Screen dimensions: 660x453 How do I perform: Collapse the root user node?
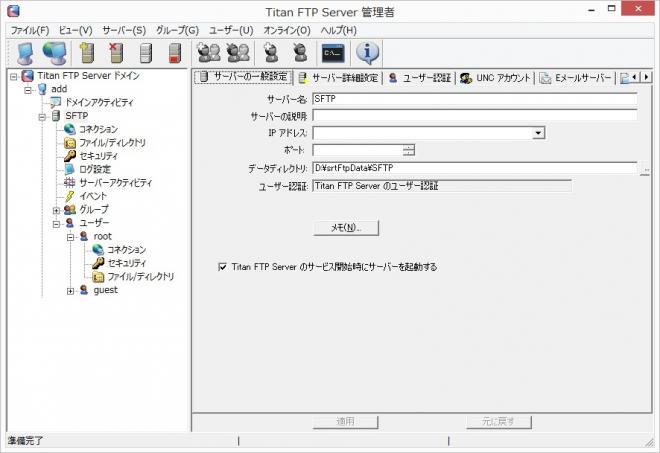tap(70, 237)
